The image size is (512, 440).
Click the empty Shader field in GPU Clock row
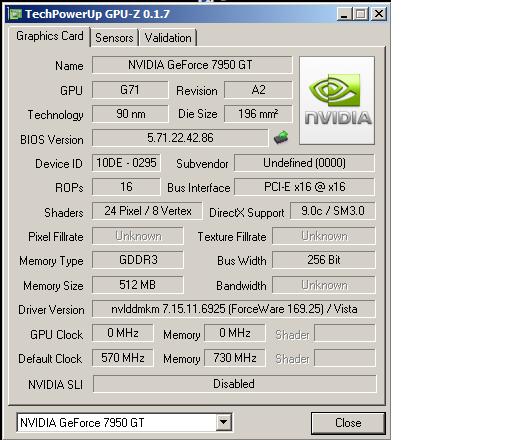345,333
